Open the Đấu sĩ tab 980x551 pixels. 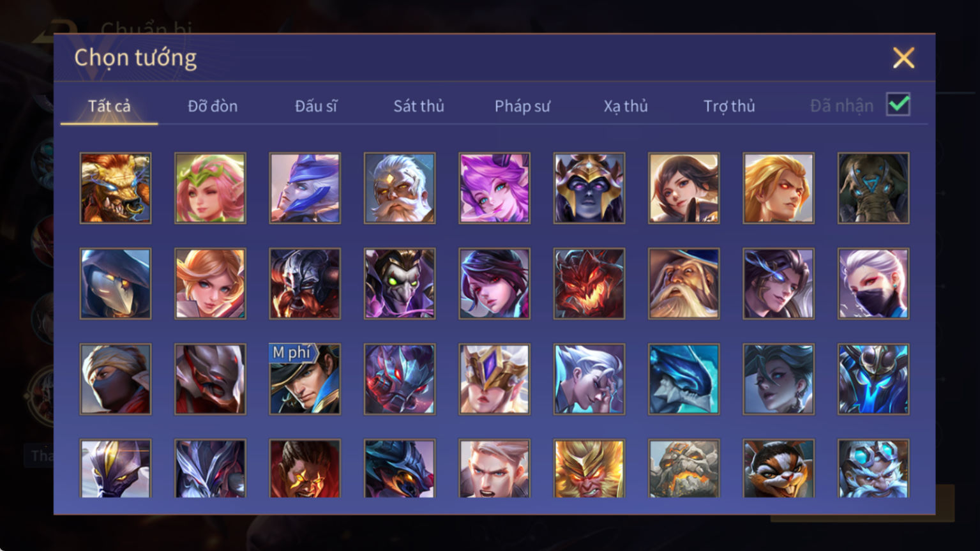click(x=316, y=106)
